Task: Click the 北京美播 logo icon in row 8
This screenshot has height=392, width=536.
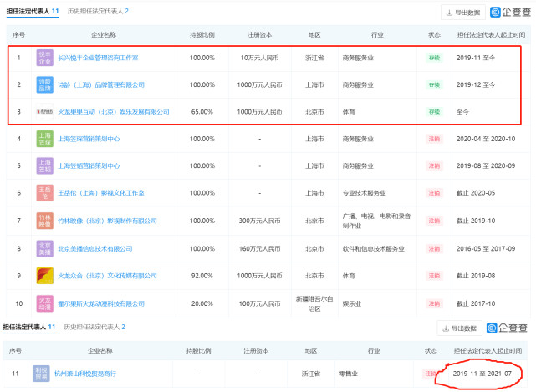Action: (45, 248)
